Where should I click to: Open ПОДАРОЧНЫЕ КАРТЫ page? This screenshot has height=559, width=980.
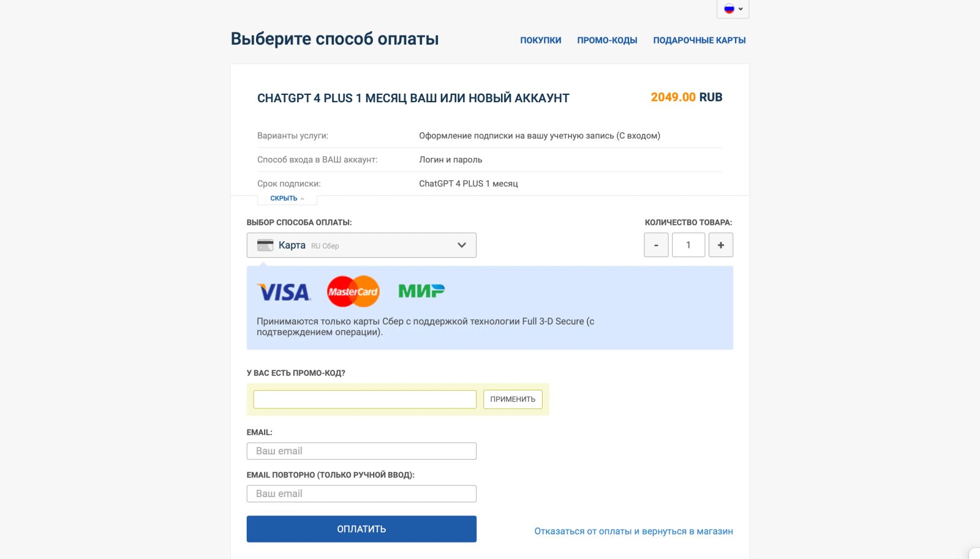tap(699, 40)
